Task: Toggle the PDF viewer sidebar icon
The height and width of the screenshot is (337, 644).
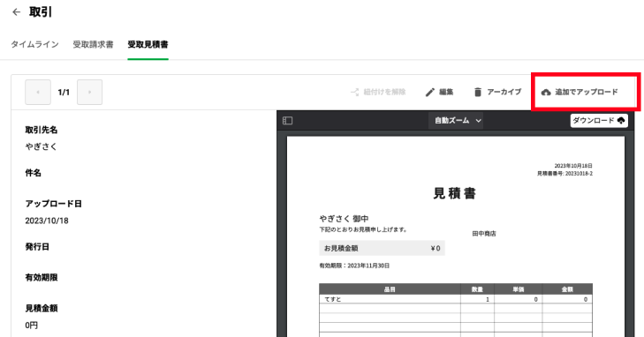Action: tap(287, 121)
